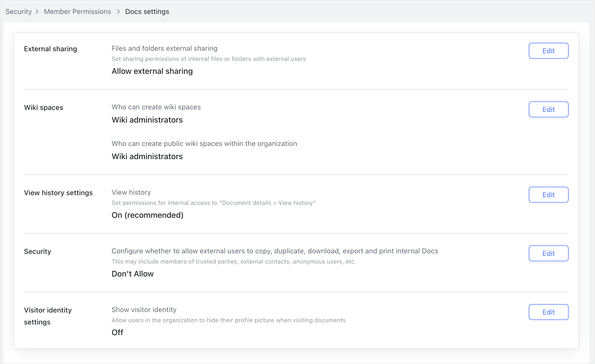Click the Security section heading
The height and width of the screenshot is (364, 595).
pyautogui.click(x=38, y=251)
